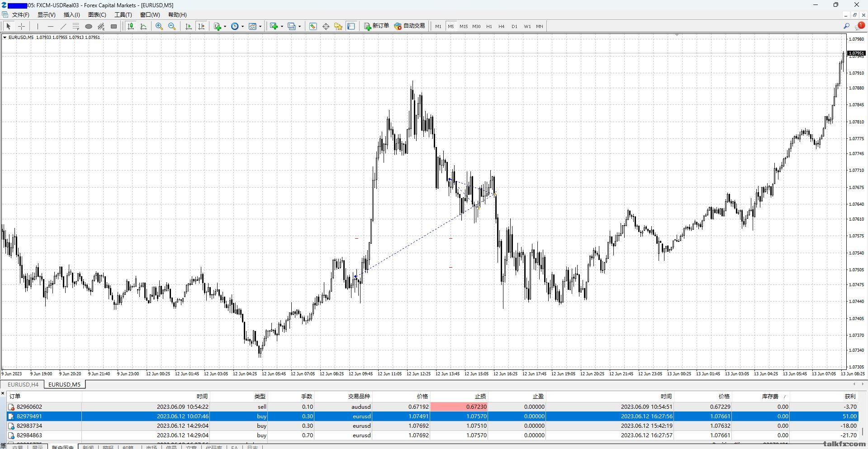
Task: Expand the new chart dropdown arrow
Action: tap(282, 26)
